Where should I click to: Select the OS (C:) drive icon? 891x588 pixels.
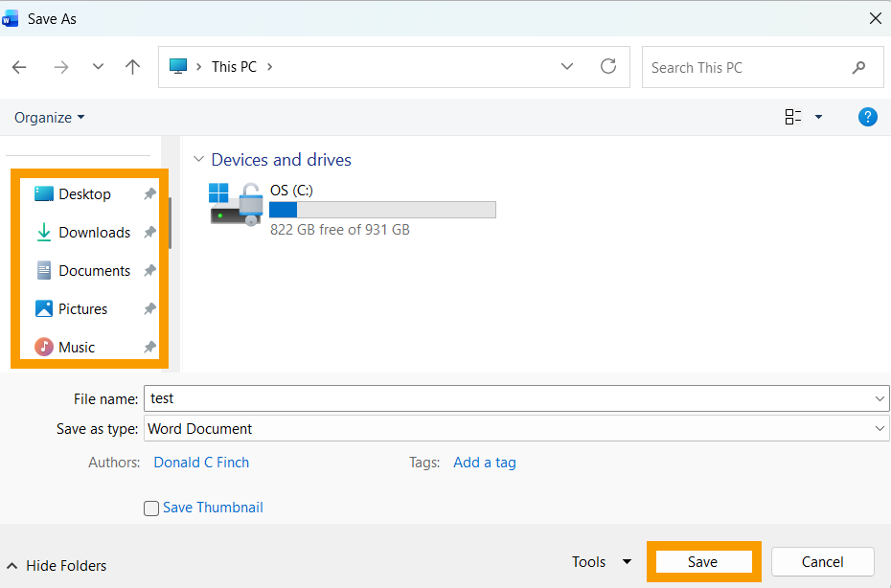click(x=235, y=204)
